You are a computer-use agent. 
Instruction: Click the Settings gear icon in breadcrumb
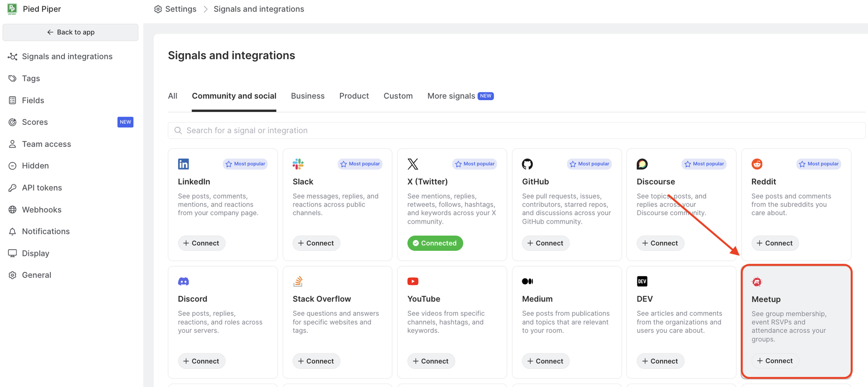tap(158, 9)
